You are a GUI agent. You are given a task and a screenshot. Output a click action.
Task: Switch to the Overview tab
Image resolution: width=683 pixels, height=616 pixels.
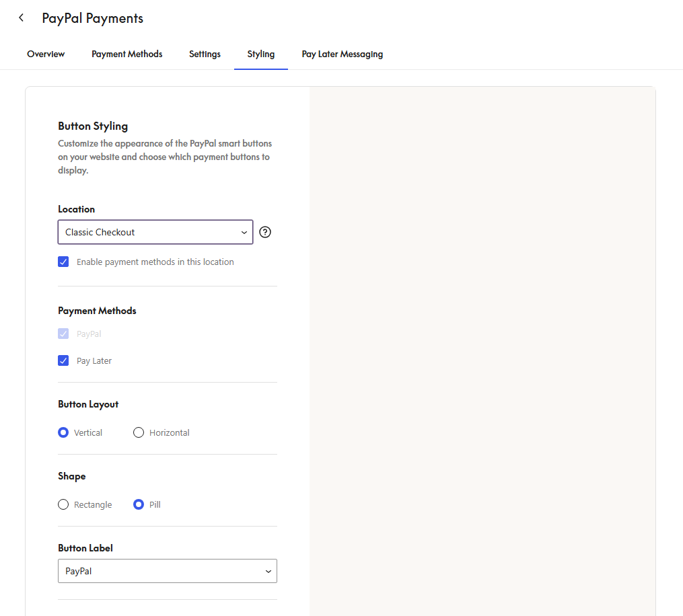click(46, 54)
